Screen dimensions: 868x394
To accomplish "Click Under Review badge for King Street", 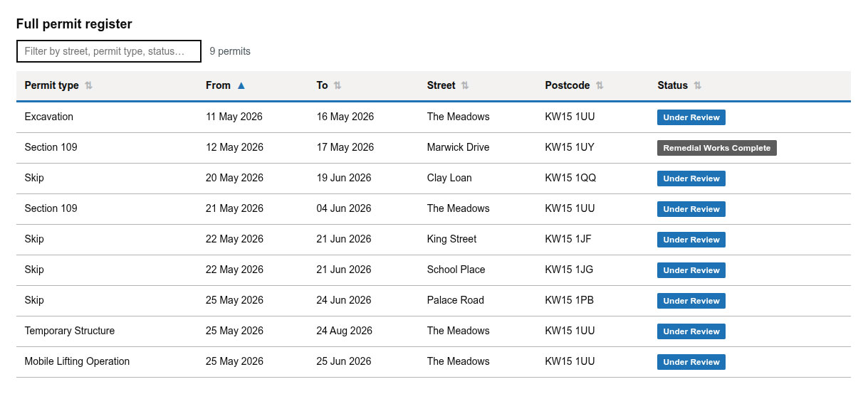I will click(x=691, y=240).
